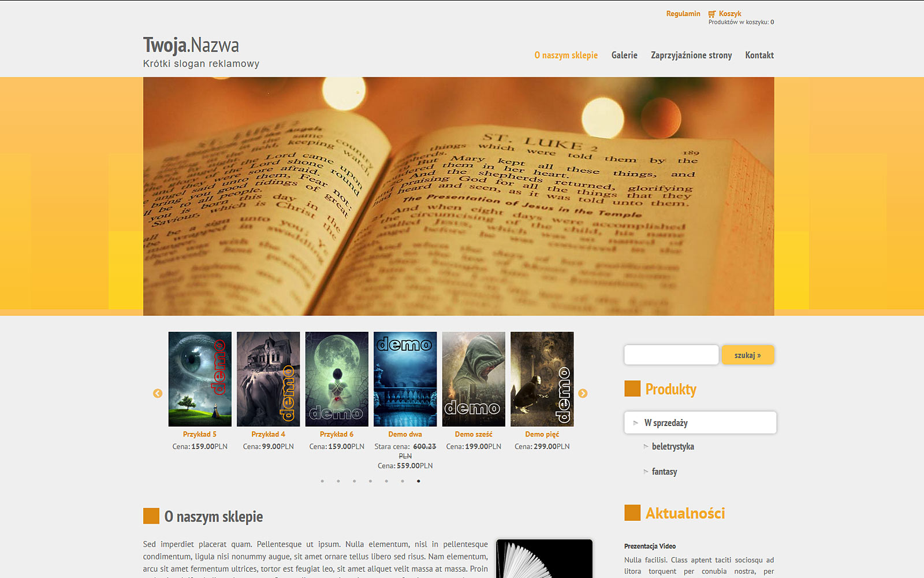
Task: Click into the search text field
Action: pyautogui.click(x=671, y=355)
